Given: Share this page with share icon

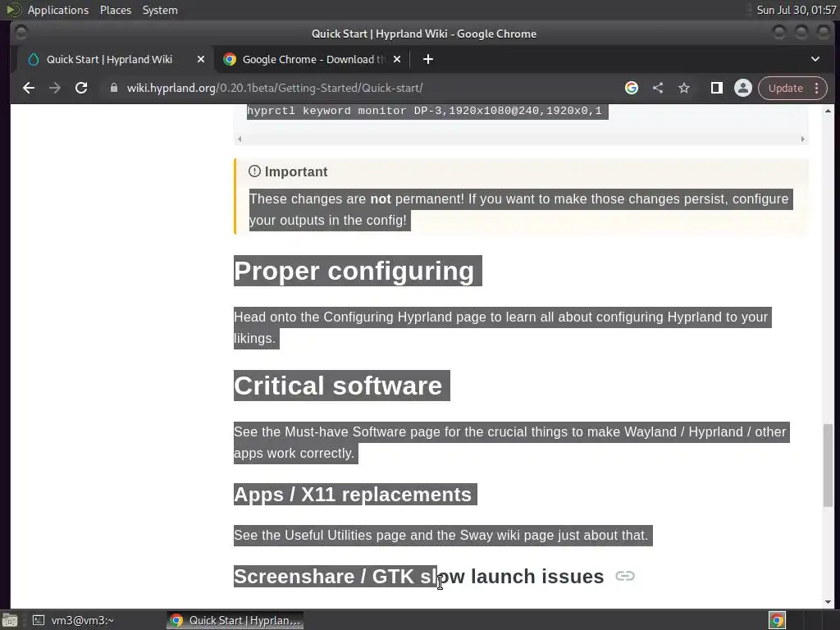Looking at the screenshot, I should 658,88.
